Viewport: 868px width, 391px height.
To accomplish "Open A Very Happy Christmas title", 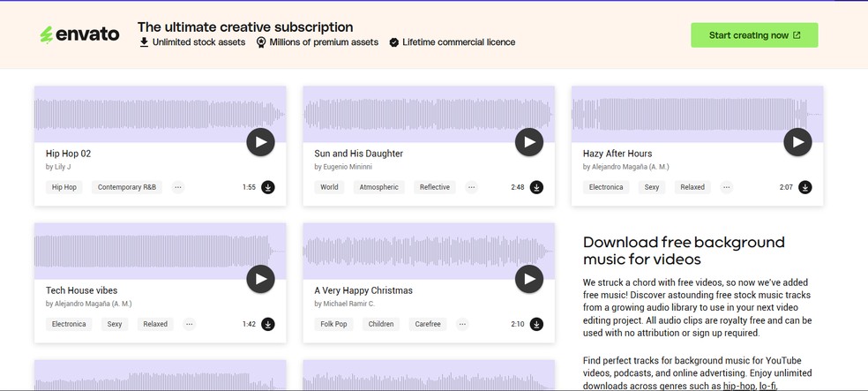I will point(363,290).
